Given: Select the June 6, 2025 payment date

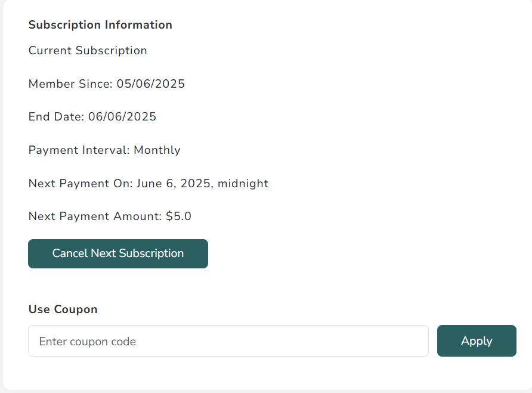Looking at the screenshot, I should (x=174, y=184).
